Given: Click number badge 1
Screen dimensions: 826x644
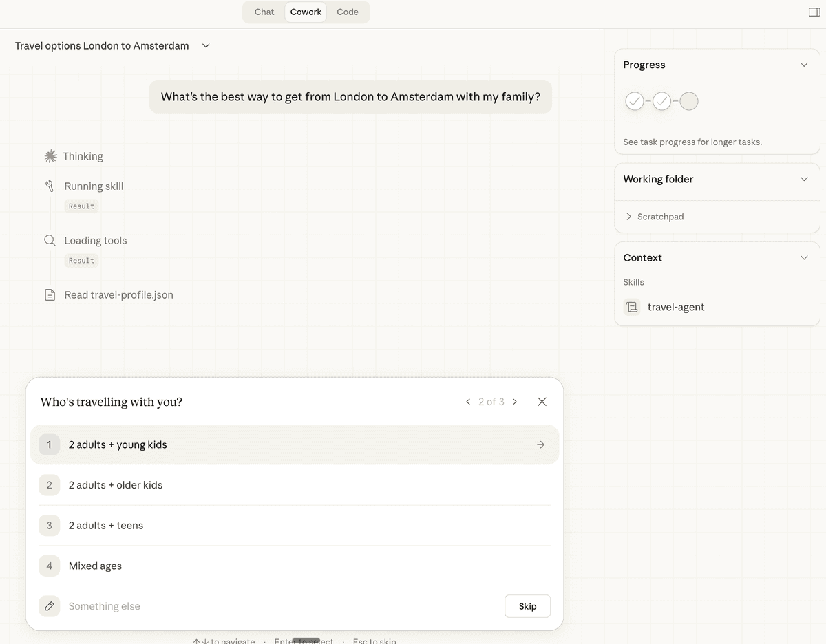Looking at the screenshot, I should [x=49, y=444].
